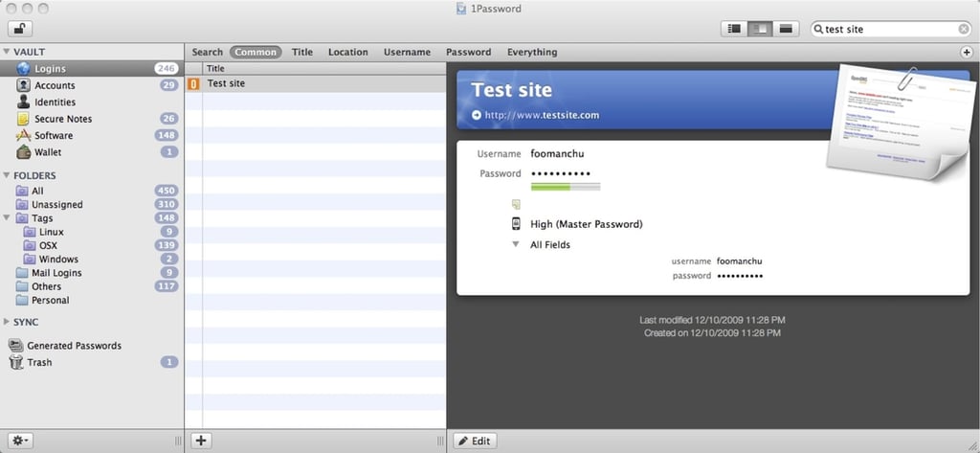Expand the SYNC section

[x=7, y=322]
